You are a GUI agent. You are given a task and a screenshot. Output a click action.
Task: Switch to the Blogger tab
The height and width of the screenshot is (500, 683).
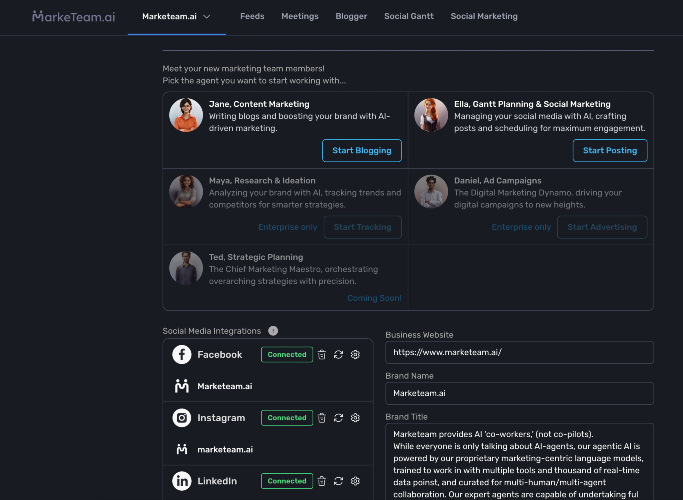(351, 16)
